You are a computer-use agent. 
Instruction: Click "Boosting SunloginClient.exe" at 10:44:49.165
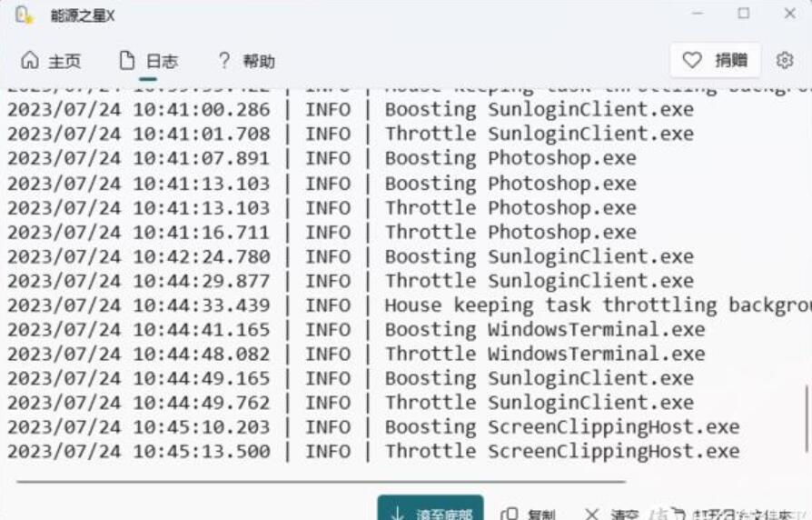(x=540, y=378)
